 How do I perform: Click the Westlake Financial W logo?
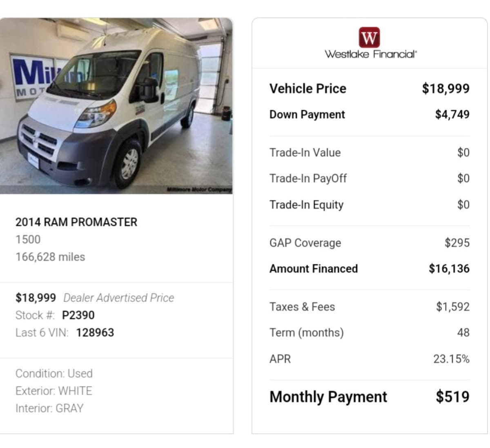(x=369, y=38)
